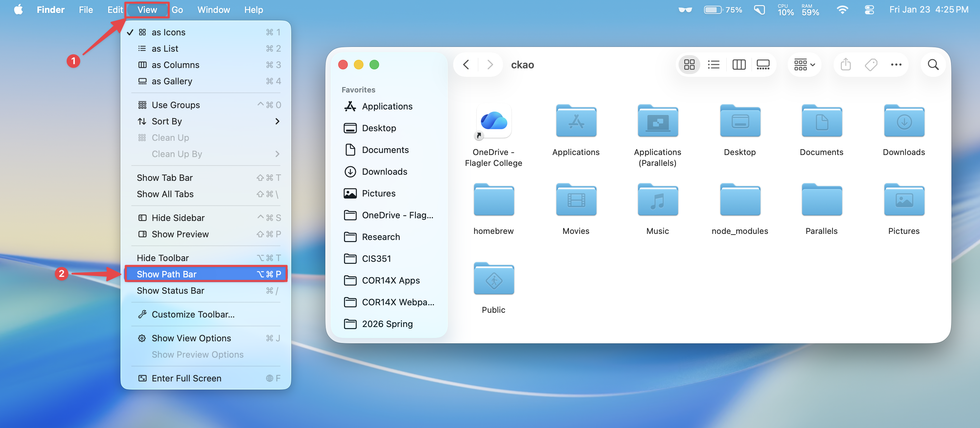Open the File menu

(x=86, y=10)
